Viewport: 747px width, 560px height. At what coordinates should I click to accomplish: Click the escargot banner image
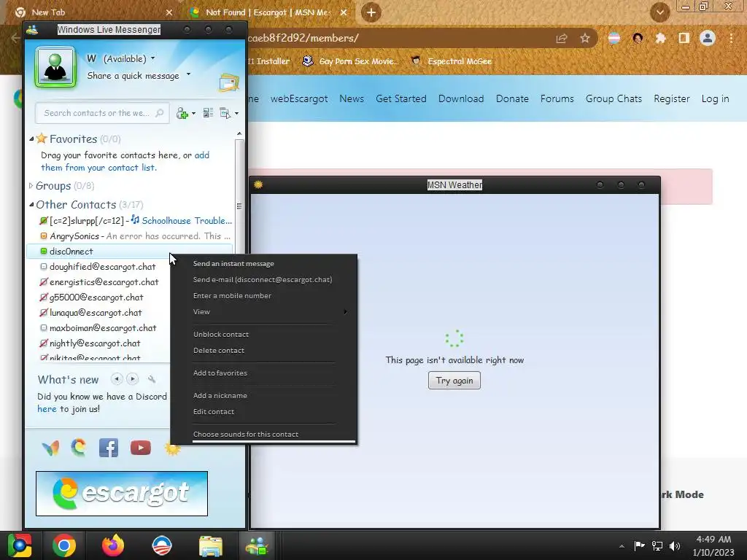pos(122,494)
